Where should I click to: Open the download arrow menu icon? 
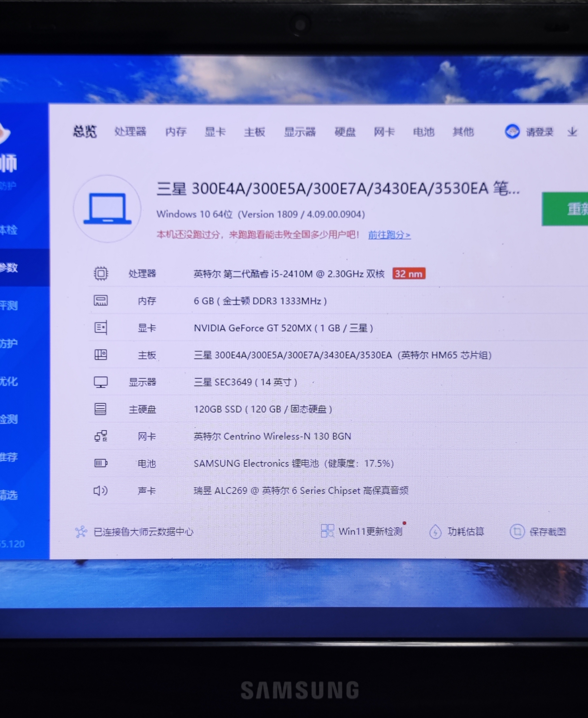click(572, 131)
